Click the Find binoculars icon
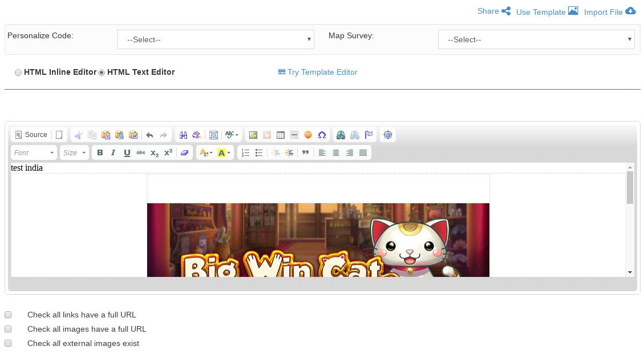 click(x=183, y=135)
